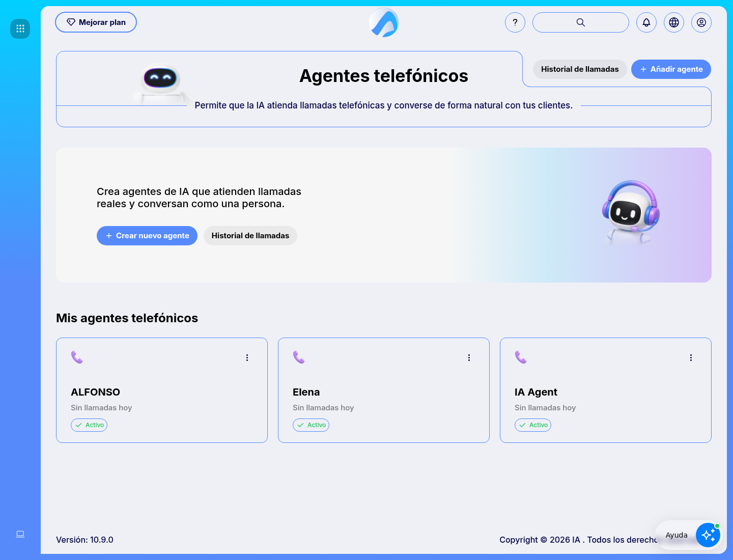Open the language globe icon
Viewport: 733px width, 560px height.
pyautogui.click(x=674, y=22)
